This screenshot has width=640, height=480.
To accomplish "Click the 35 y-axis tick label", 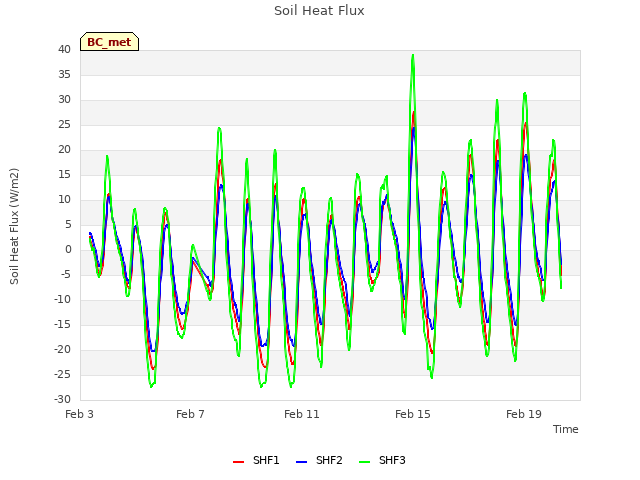I will coord(64,75).
